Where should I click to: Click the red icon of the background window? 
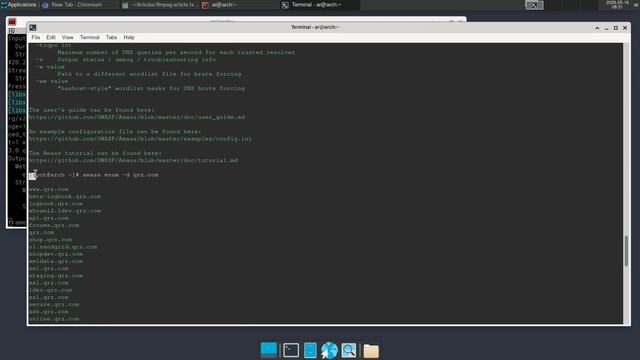tap(12, 22)
